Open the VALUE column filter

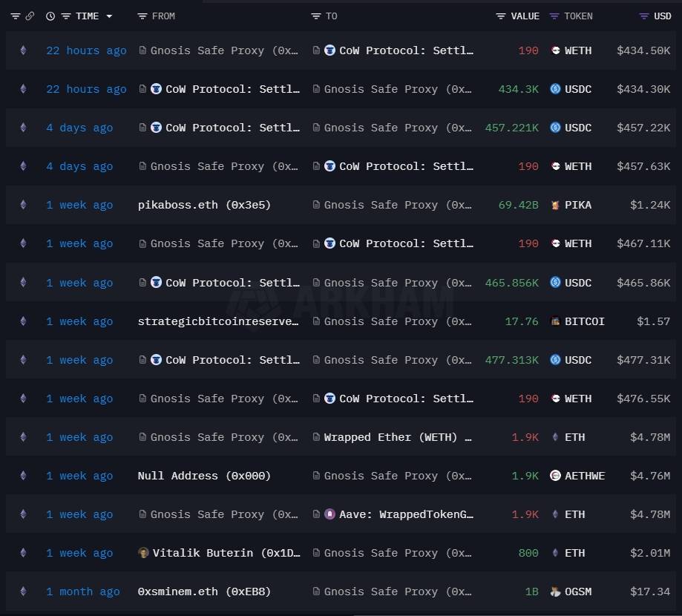[x=501, y=16]
